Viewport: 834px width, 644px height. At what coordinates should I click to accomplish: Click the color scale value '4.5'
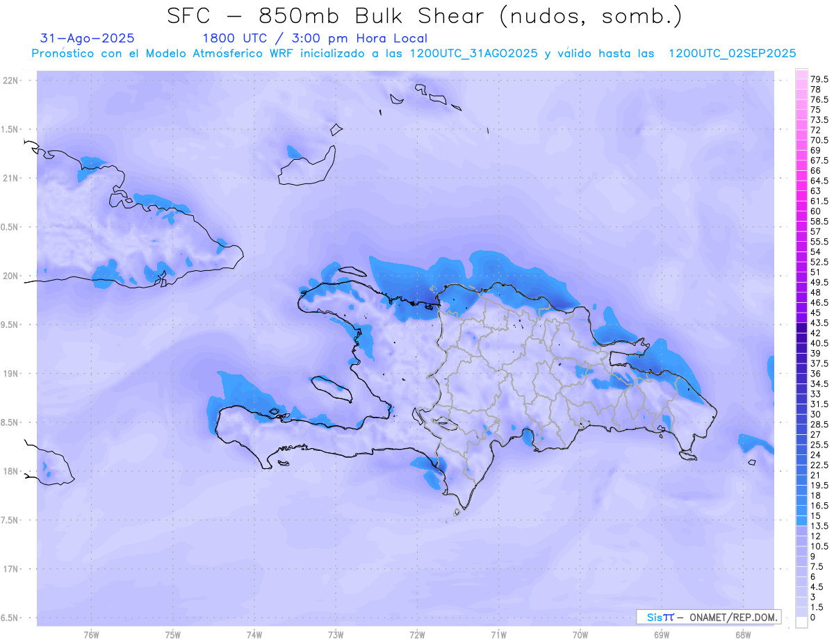(818, 586)
